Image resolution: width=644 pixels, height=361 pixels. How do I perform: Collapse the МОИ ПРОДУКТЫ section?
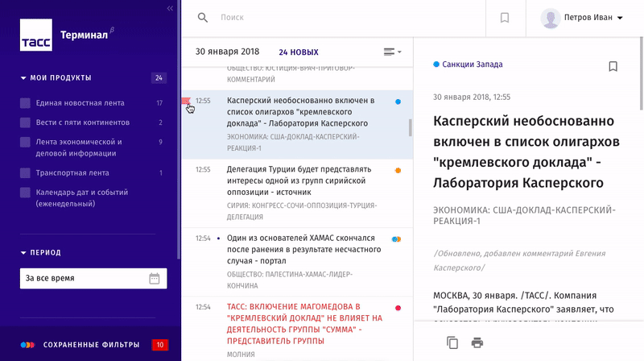[23, 77]
